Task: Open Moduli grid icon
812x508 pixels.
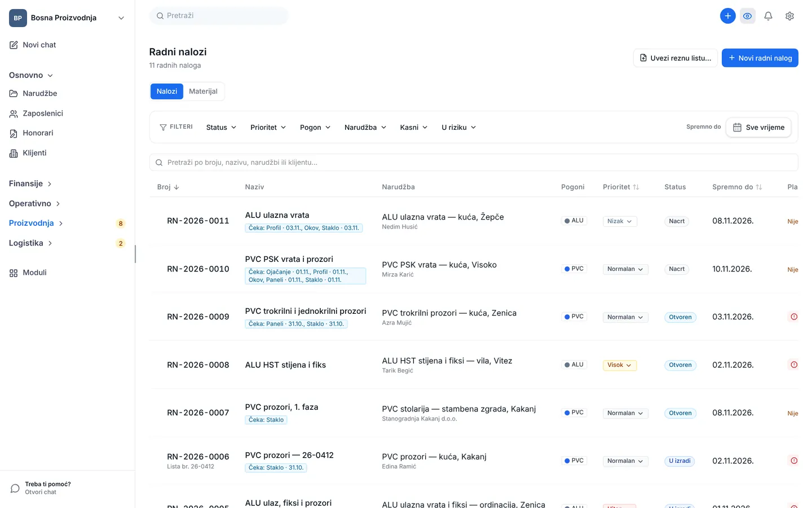Action: [14, 273]
